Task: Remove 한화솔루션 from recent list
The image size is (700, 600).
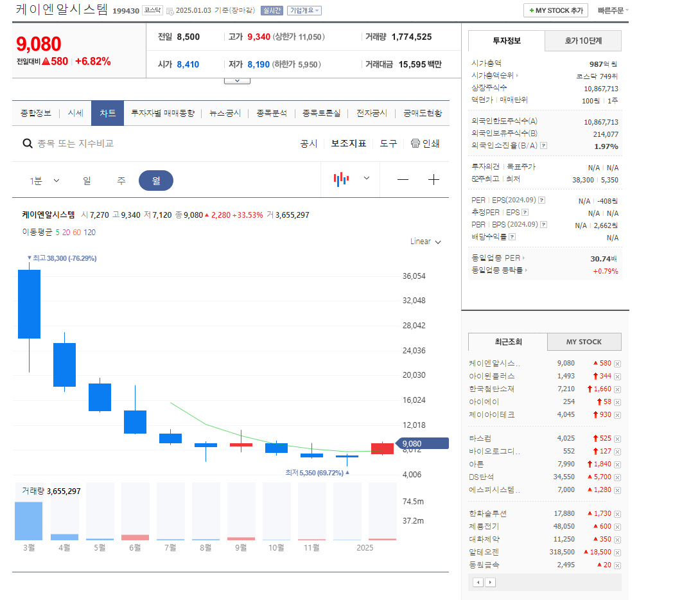Action: coord(617,515)
